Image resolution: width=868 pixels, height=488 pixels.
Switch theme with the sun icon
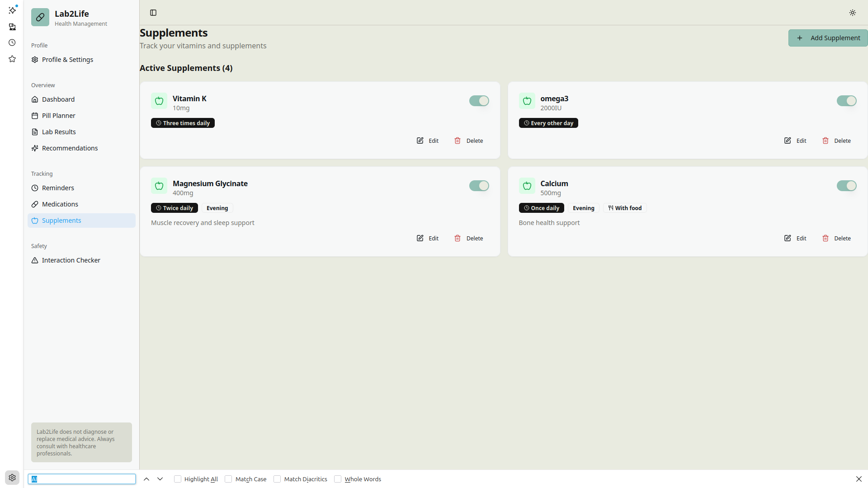852,13
